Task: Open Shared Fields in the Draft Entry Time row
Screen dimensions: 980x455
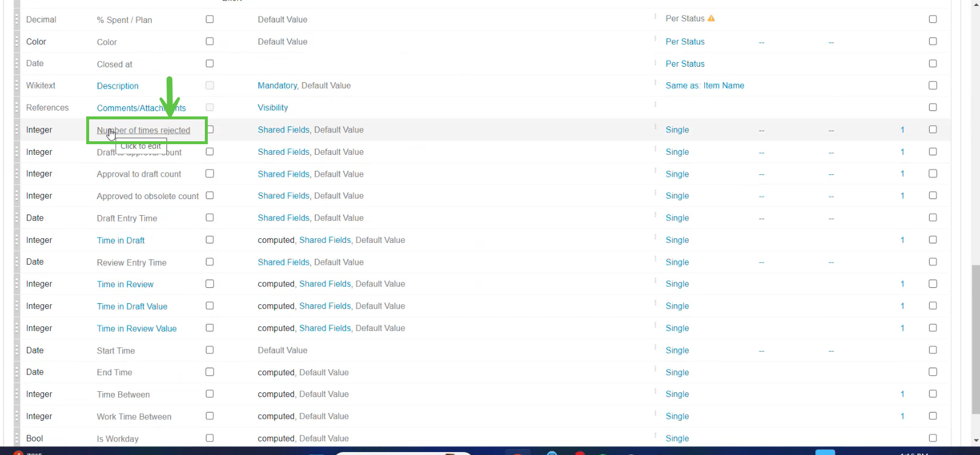Action: click(283, 218)
